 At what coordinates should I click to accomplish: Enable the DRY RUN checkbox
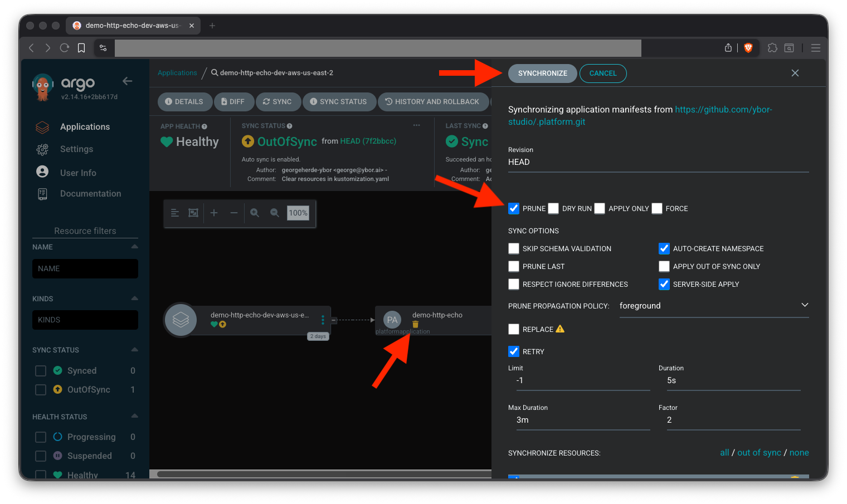click(x=553, y=208)
